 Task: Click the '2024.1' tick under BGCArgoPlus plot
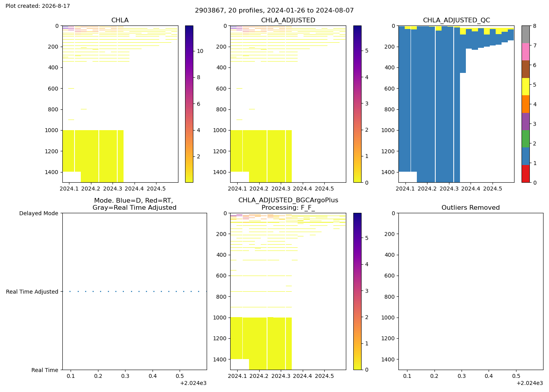237,376
